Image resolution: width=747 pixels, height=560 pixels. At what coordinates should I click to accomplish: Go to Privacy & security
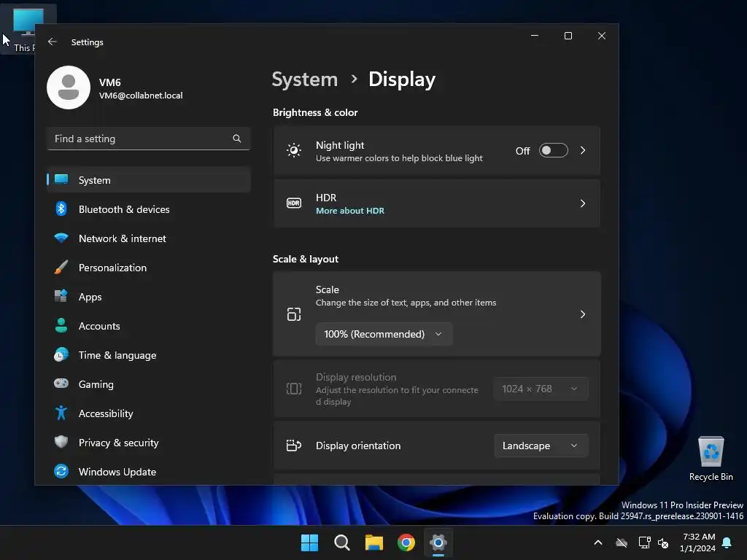[149, 443]
